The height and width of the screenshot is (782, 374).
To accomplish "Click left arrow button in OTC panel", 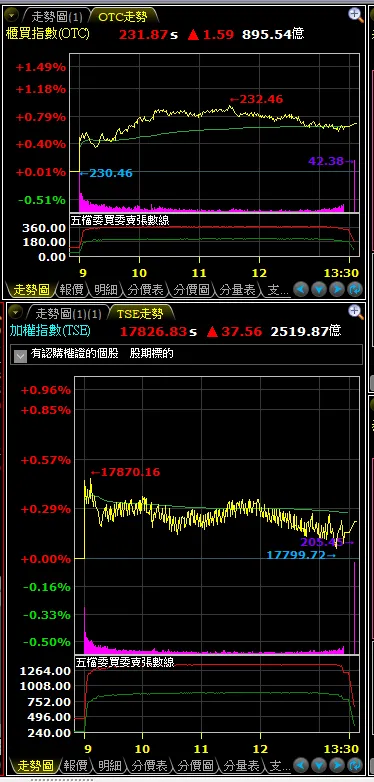I will (x=301, y=289).
